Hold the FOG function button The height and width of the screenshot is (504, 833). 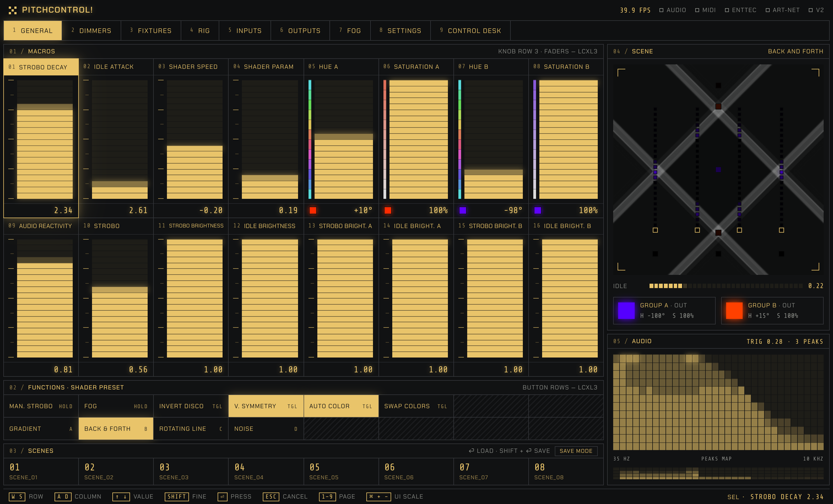(x=116, y=406)
